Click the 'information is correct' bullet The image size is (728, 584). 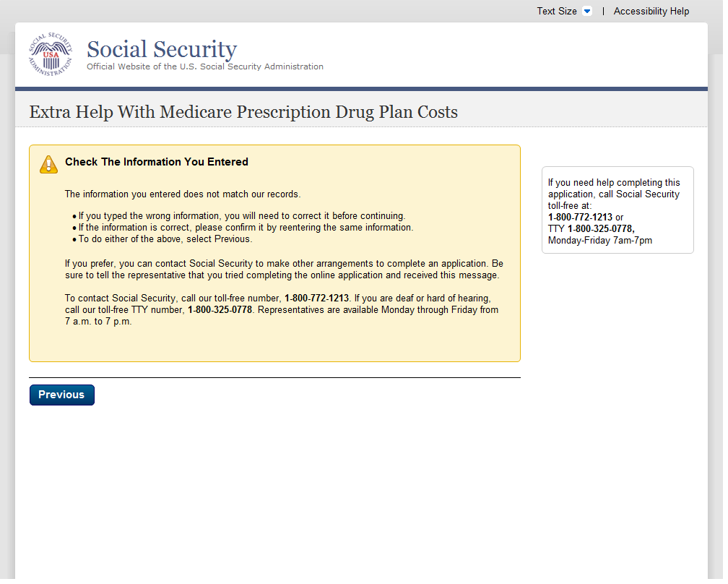[x=246, y=227]
